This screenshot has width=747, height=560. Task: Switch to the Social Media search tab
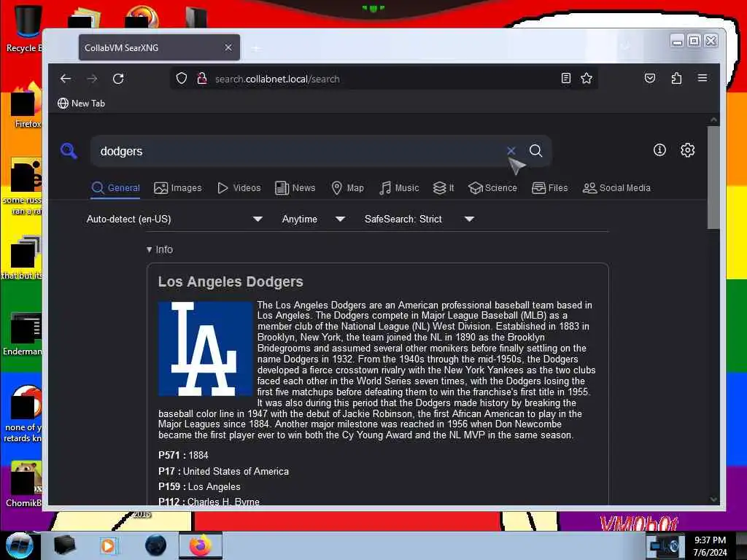click(x=616, y=187)
